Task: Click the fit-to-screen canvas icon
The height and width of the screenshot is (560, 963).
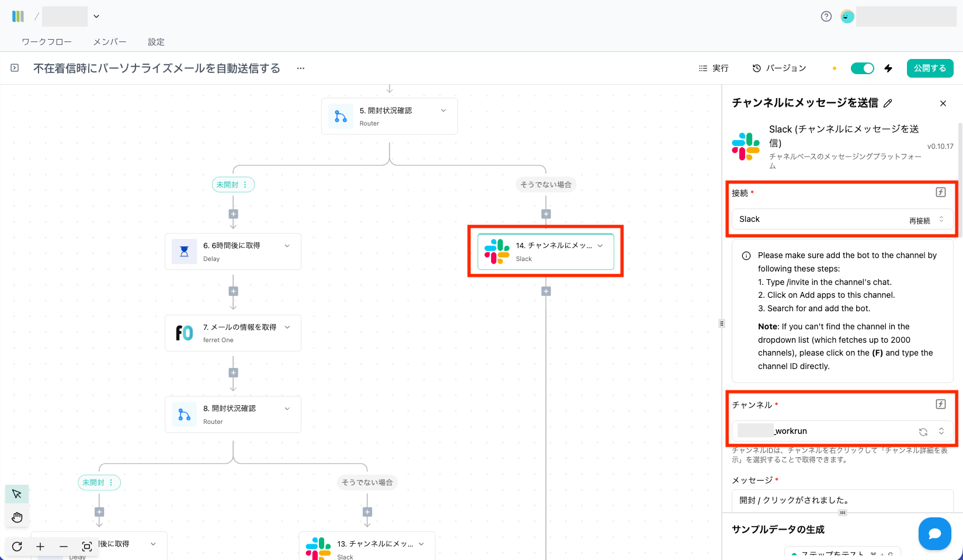Action: click(87, 547)
